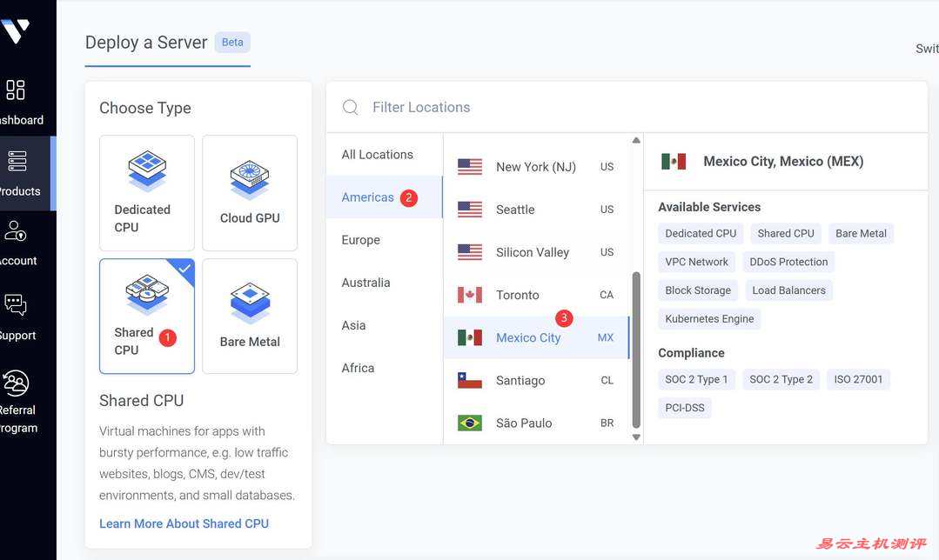Image resolution: width=939 pixels, height=560 pixels.
Task: Open the Referral Program icon
Action: (x=16, y=383)
